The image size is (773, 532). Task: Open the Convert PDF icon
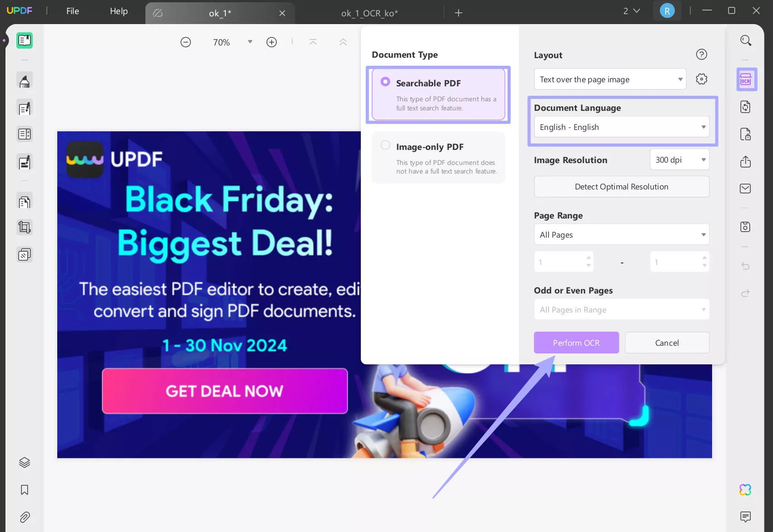click(x=745, y=107)
